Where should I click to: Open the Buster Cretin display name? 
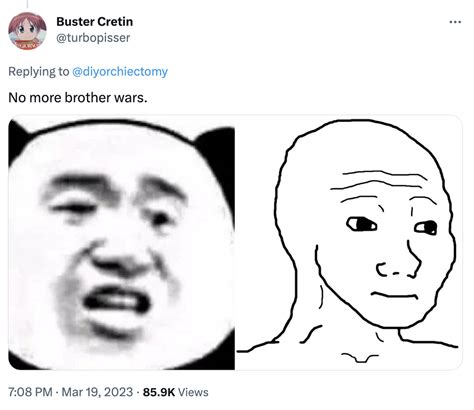click(95, 22)
